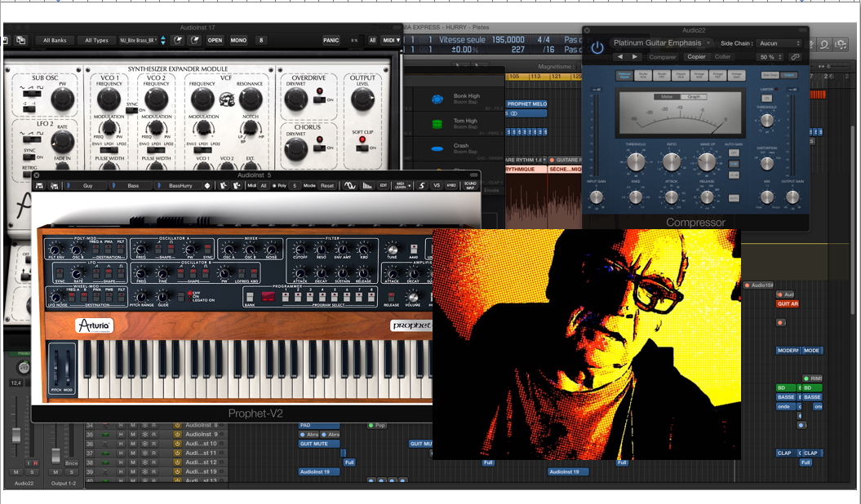Select the Studio VCA compressor model tab

643,76
